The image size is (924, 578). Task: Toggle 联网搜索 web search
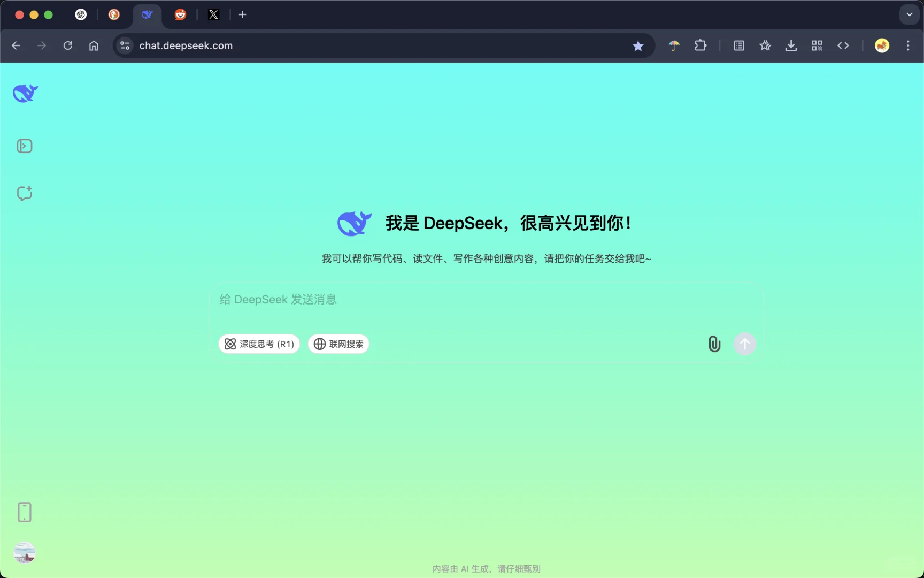point(338,344)
